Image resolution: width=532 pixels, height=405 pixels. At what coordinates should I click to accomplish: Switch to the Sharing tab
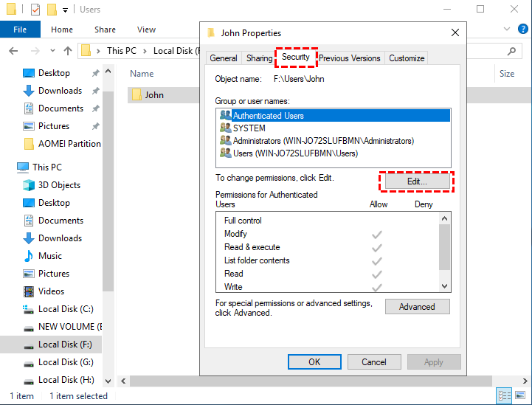[259, 58]
